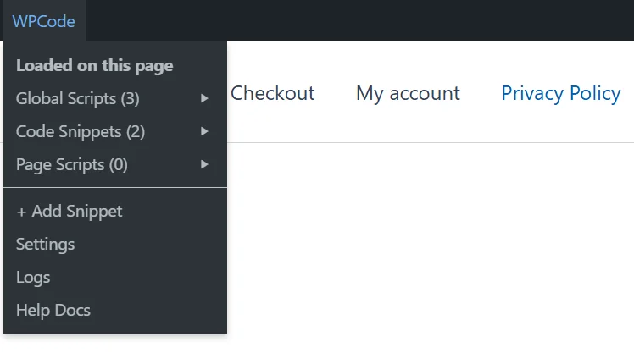Go to the Checkout page link

pos(273,93)
